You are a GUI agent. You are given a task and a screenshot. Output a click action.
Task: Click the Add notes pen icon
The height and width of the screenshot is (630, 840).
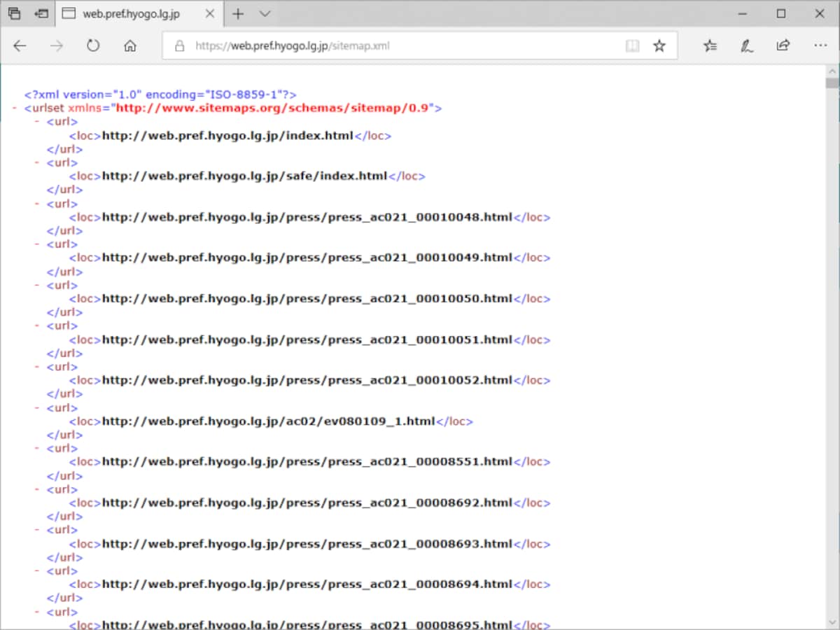[747, 46]
